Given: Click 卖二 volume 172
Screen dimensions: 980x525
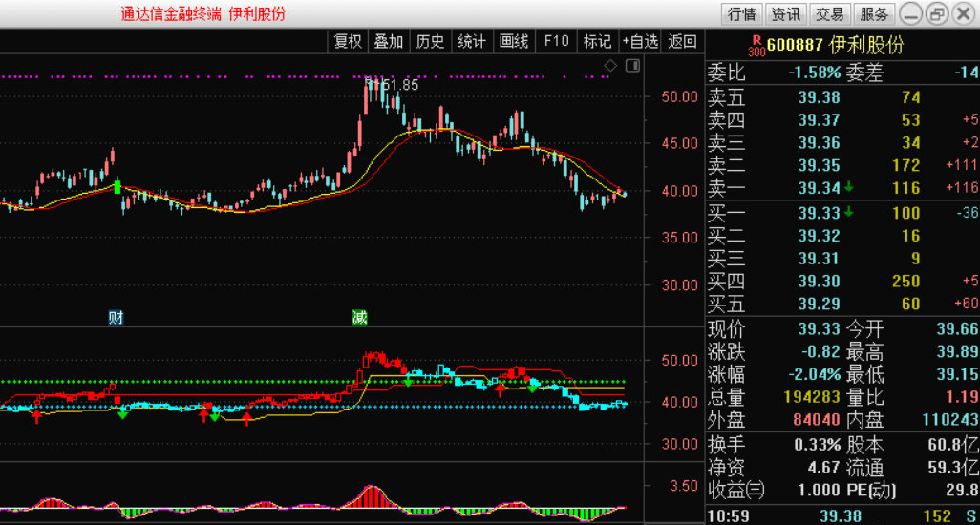Looking at the screenshot, I should tap(905, 165).
